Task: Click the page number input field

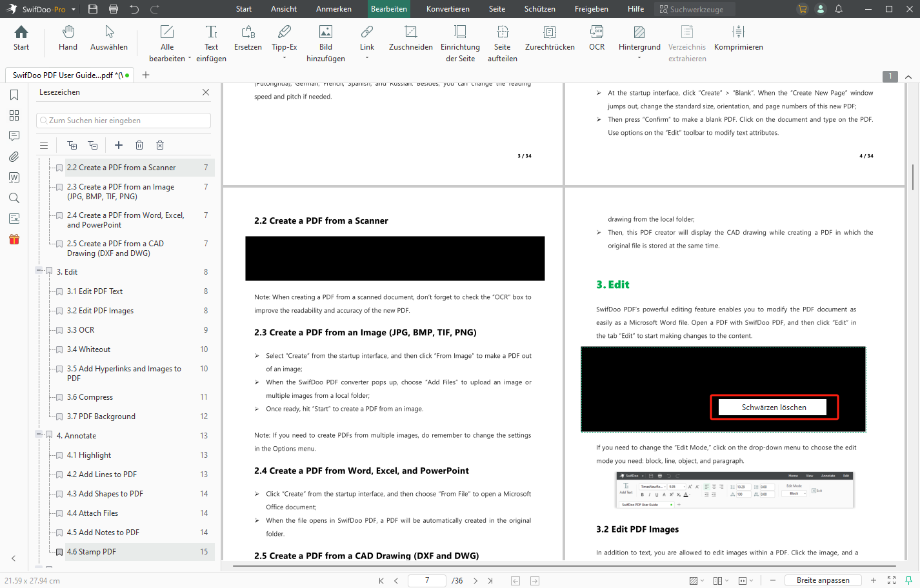Action: (x=426, y=580)
